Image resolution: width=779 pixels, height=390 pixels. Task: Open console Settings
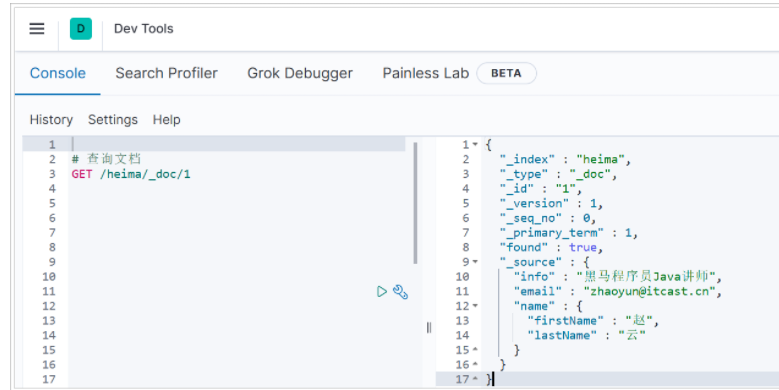click(x=113, y=120)
